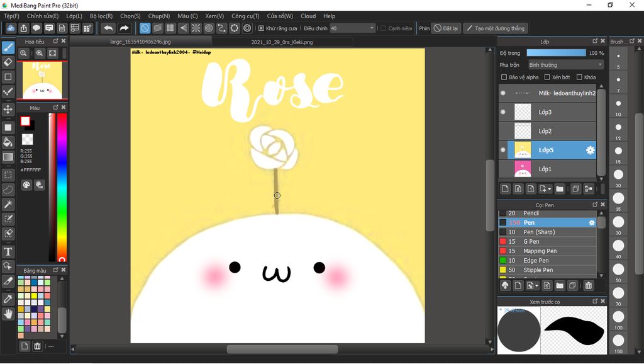Click the rainbow hue bar
This screenshot has width=644, height=364.
pos(62,187)
